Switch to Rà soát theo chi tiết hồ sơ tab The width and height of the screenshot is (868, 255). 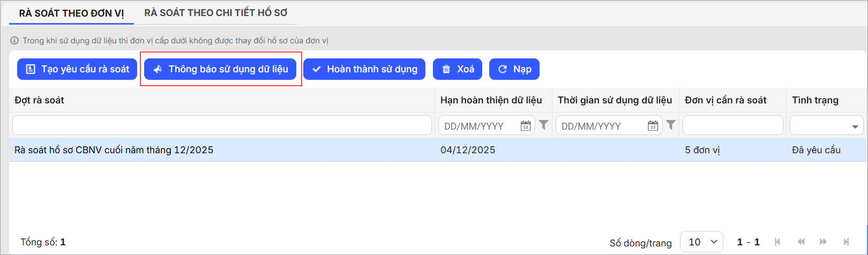pyautogui.click(x=216, y=12)
